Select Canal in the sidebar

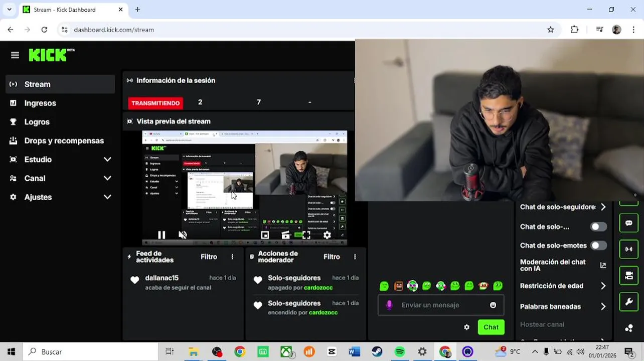click(x=35, y=178)
